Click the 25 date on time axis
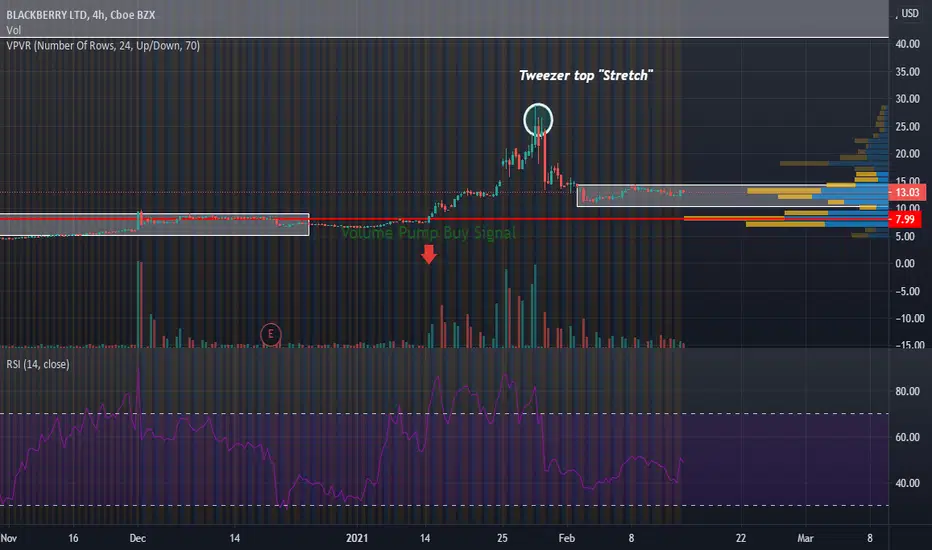 click(x=502, y=538)
